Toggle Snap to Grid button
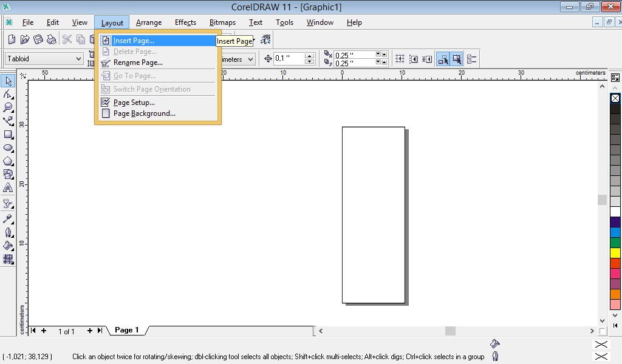This screenshot has height=364, width=622. [x=400, y=59]
